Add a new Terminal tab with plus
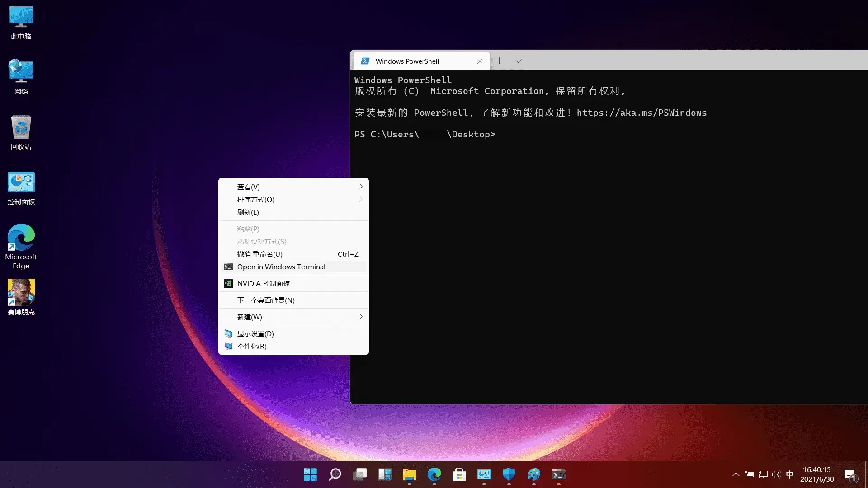 tap(499, 61)
